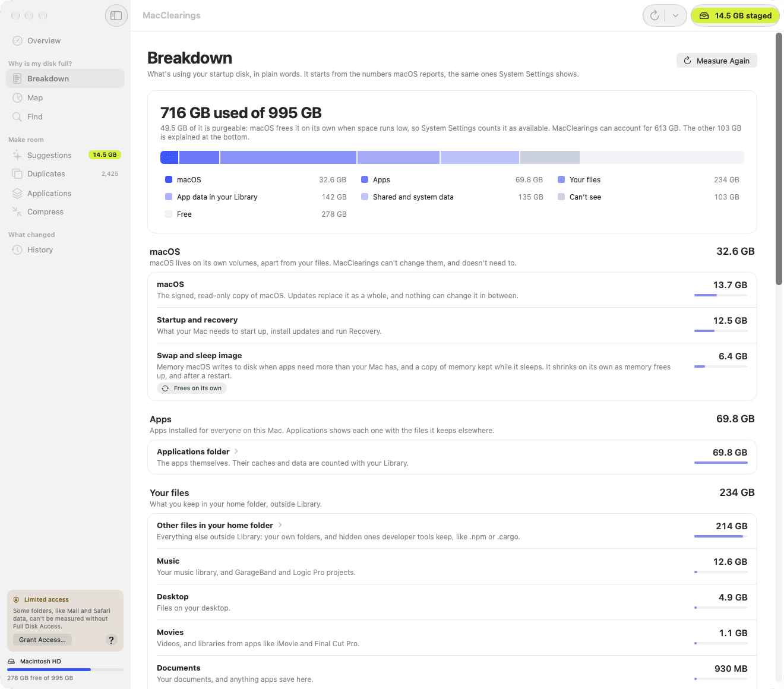Open the dropdown chevron beside refresh

click(x=675, y=15)
